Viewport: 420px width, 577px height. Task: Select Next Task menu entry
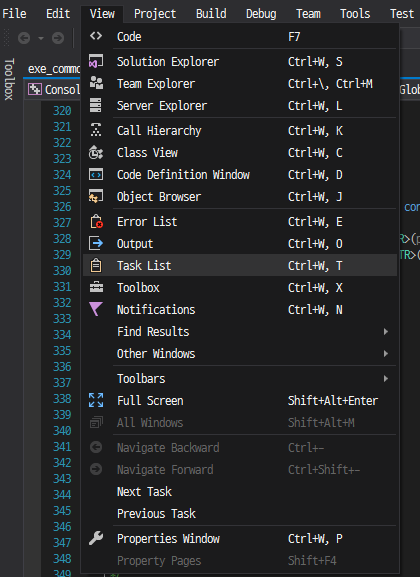(240, 492)
